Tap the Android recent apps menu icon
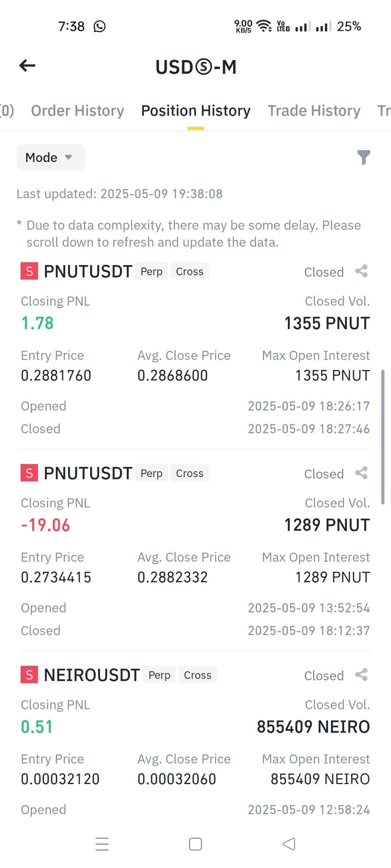This screenshot has height=868, width=391. [x=102, y=844]
